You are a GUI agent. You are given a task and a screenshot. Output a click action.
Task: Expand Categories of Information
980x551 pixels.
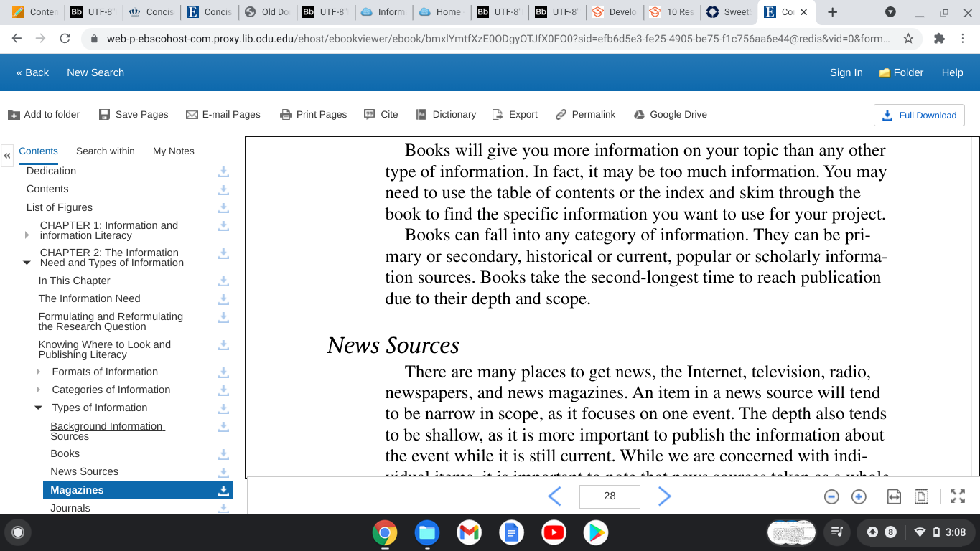[x=39, y=390]
